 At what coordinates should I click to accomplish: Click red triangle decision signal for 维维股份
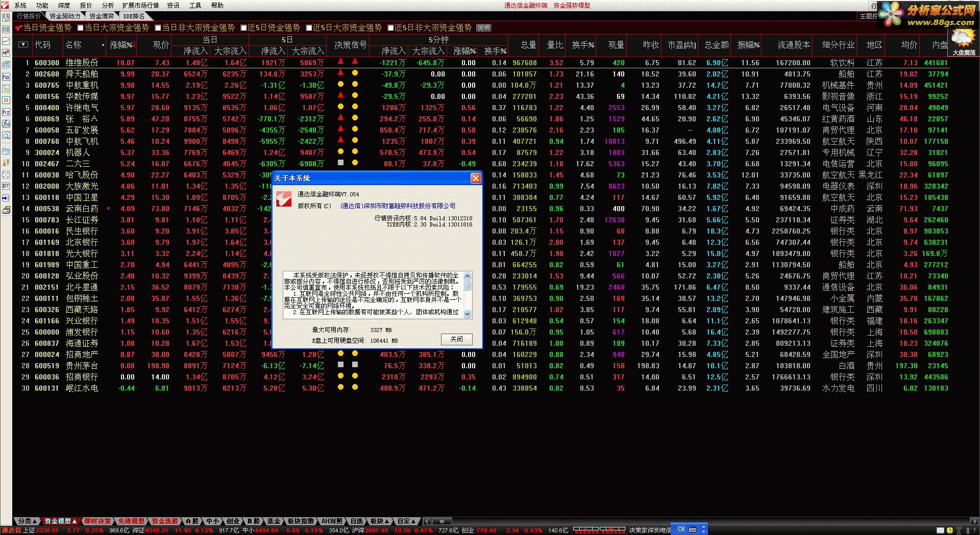(x=340, y=62)
